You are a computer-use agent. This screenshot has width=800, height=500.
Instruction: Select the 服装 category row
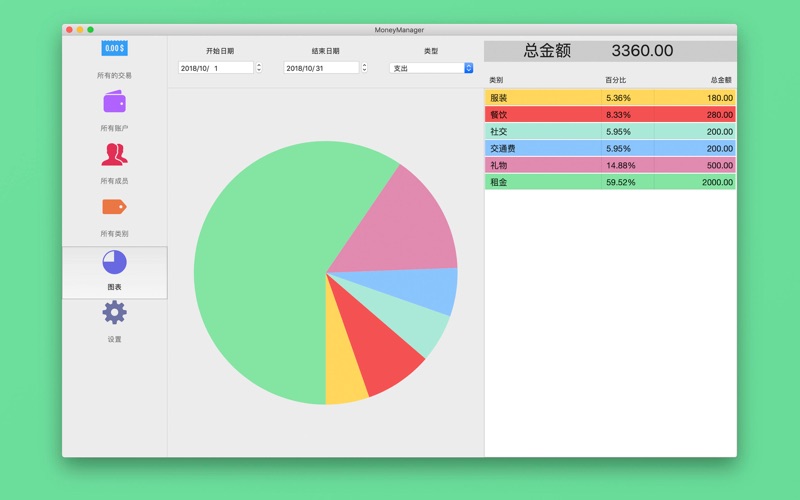click(610, 97)
